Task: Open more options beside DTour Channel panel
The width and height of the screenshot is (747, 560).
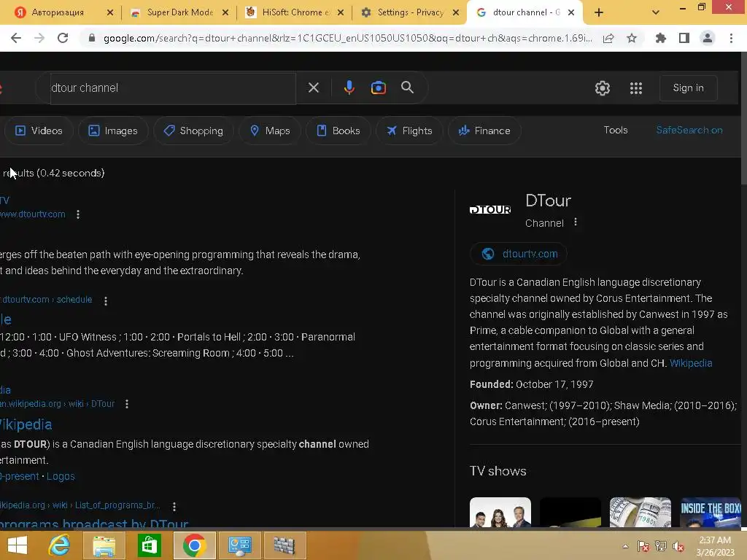Action: (x=576, y=222)
